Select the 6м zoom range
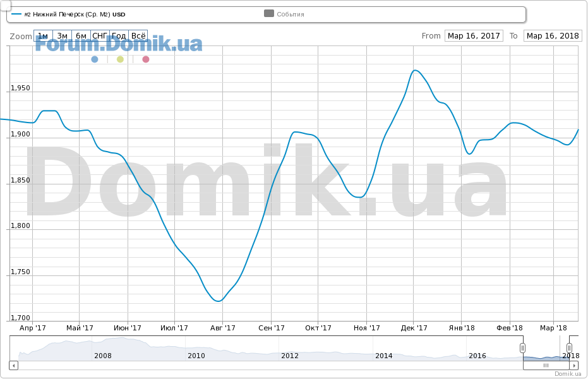The width and height of the screenshot is (588, 379). (81, 36)
